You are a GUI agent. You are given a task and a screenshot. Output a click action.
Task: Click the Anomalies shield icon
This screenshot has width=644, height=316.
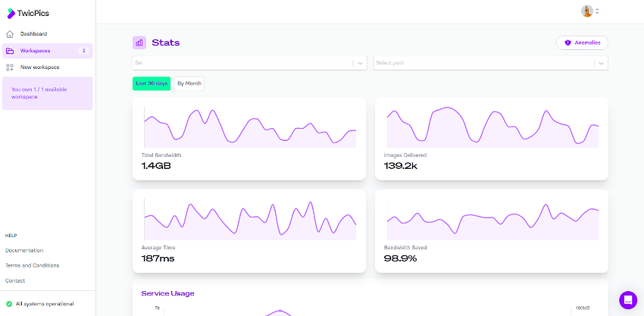568,42
